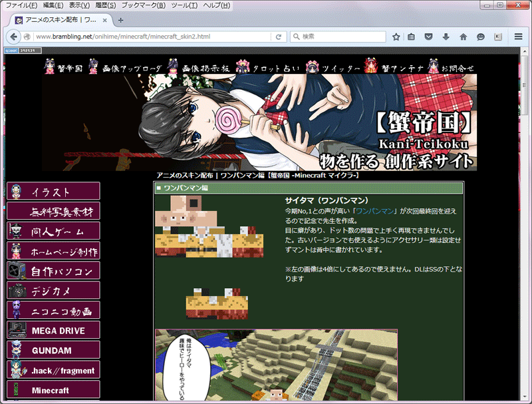Open 無料写真素材 sidebar button
532x404 pixels.
click(54, 211)
